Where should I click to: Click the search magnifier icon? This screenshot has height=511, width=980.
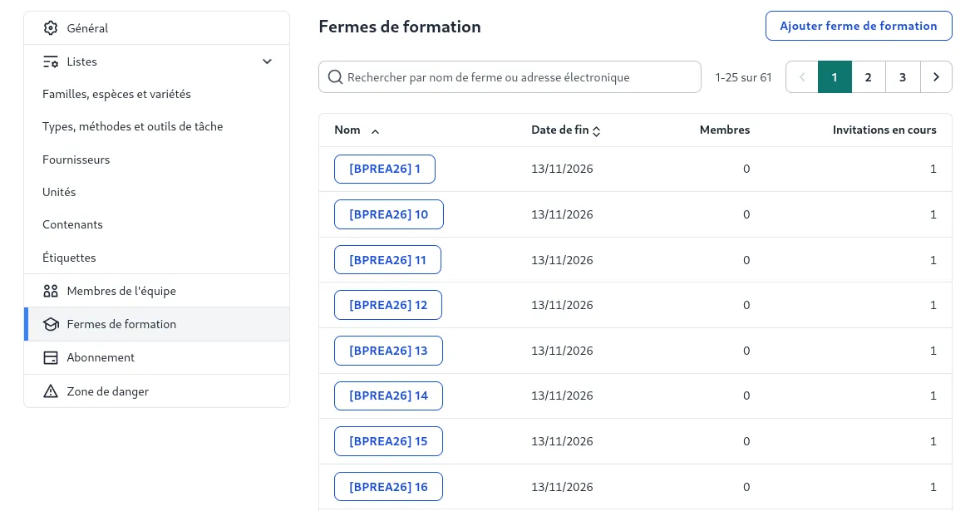click(x=335, y=76)
